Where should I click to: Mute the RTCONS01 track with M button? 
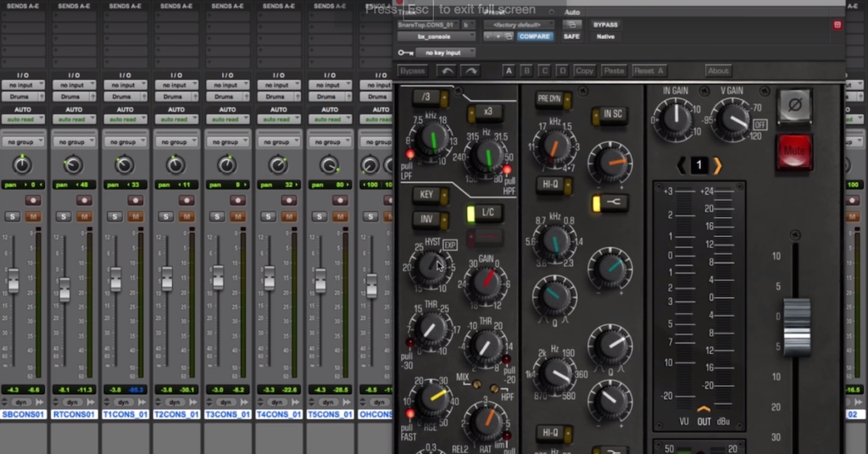[x=84, y=216]
